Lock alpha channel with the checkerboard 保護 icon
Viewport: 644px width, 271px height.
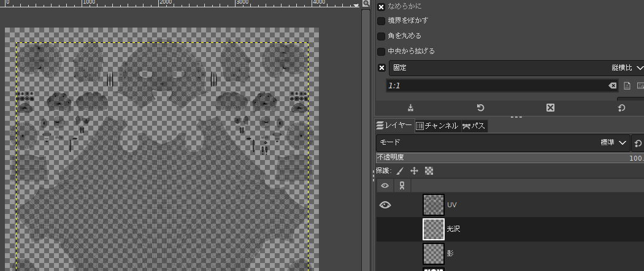429,170
